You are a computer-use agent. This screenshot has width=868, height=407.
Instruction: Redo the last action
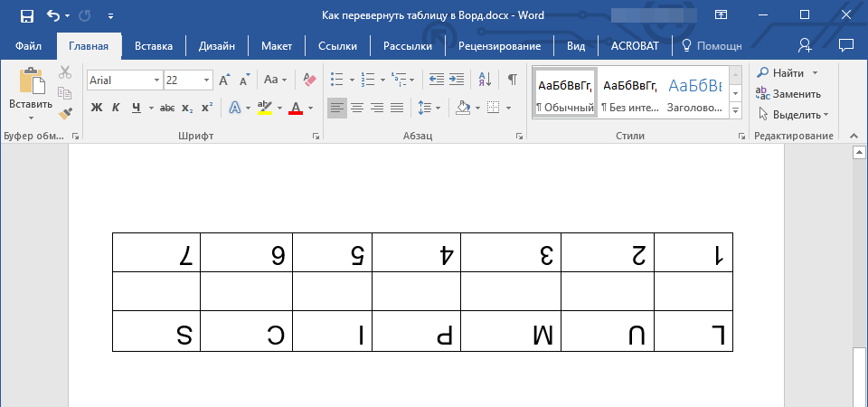click(x=85, y=16)
